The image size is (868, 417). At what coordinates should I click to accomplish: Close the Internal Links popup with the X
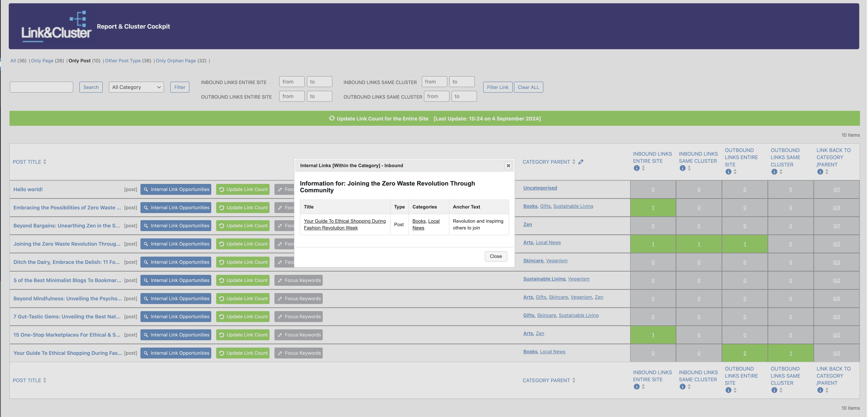[508, 165]
